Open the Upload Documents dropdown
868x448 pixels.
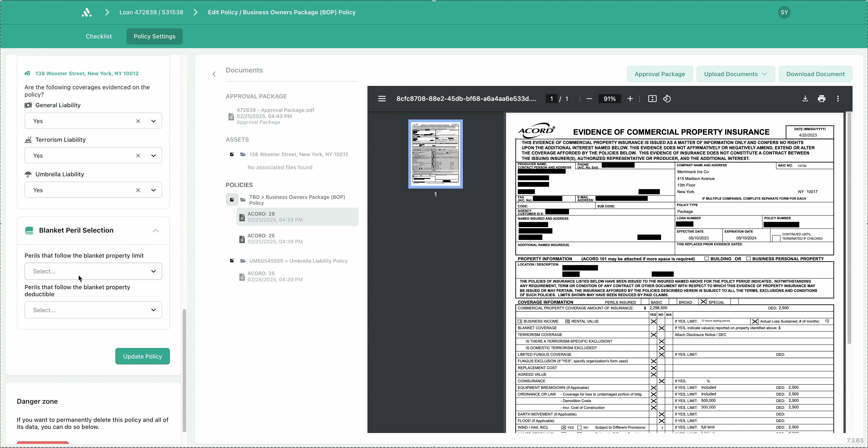pos(735,74)
